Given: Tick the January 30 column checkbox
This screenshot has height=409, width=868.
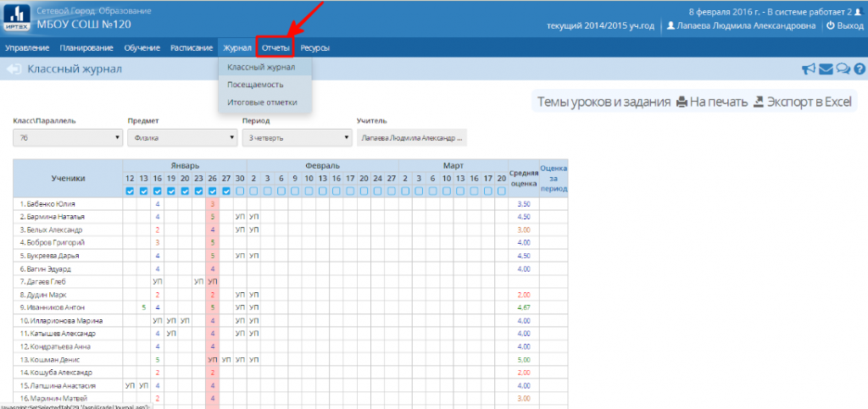Looking at the screenshot, I should click(x=240, y=191).
